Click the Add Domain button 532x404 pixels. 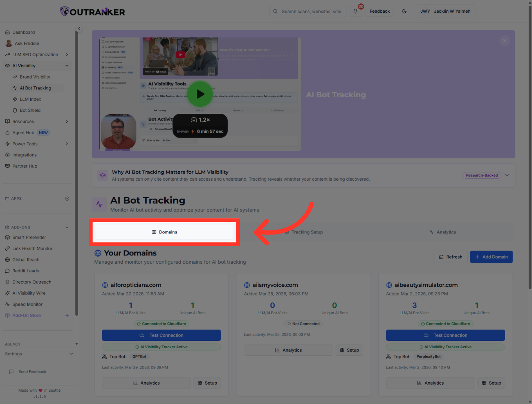pos(491,257)
